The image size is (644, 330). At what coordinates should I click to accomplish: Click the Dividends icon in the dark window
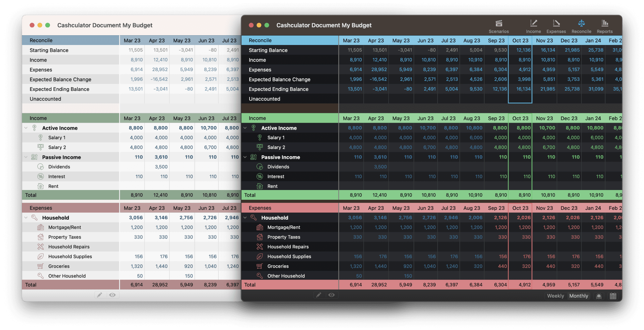[x=260, y=167]
